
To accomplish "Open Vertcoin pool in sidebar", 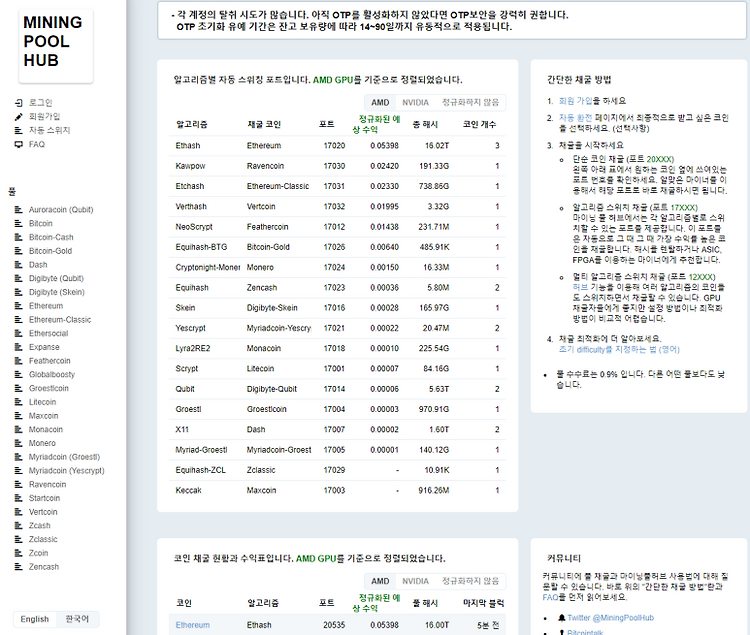I will 43,512.
